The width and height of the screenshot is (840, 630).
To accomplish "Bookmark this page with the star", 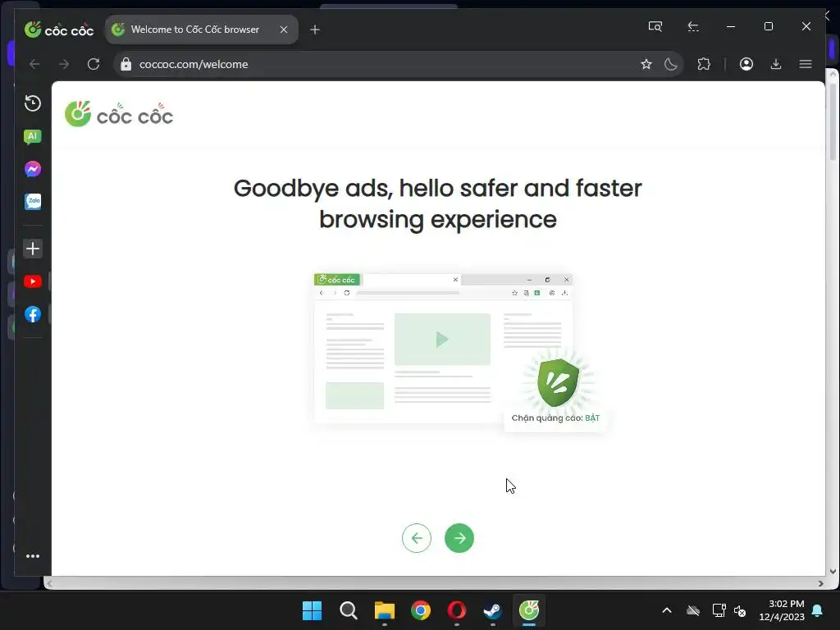I will tap(646, 64).
